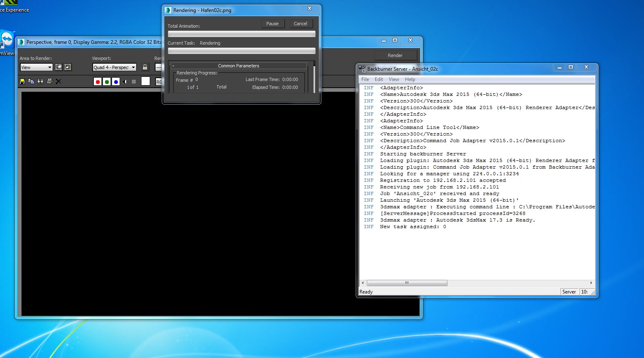Click the 'Last Frame Time: 0:00:00' readout
The height and width of the screenshot is (358, 644).
(x=272, y=79)
